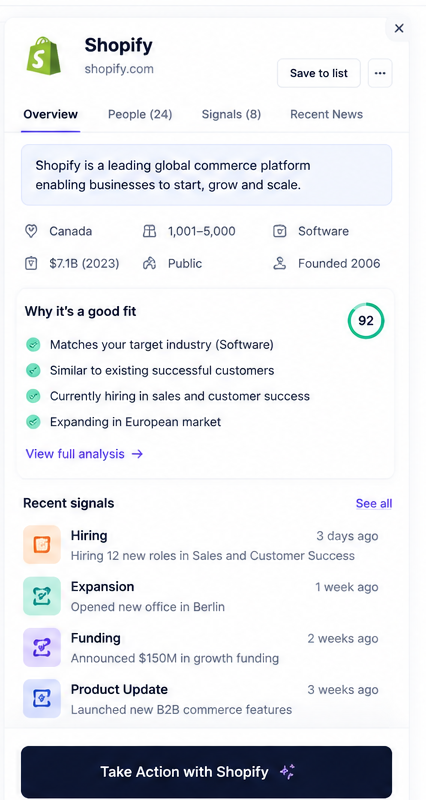This screenshot has height=800, width=426.
Task: Open the three-dot more options menu
Action: tap(380, 73)
